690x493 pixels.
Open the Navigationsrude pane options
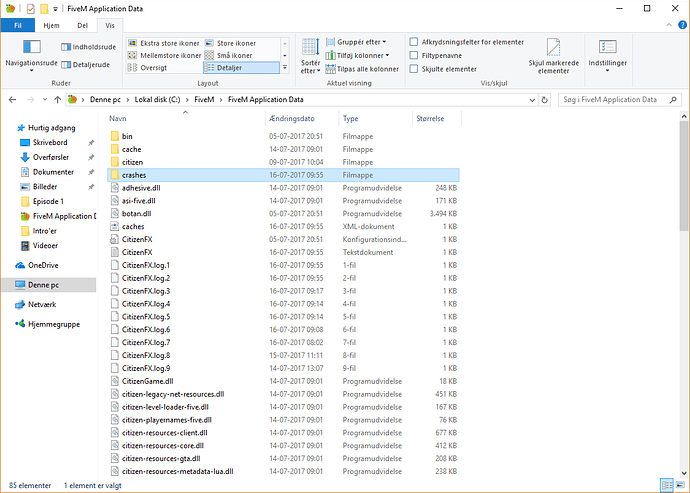(31, 56)
